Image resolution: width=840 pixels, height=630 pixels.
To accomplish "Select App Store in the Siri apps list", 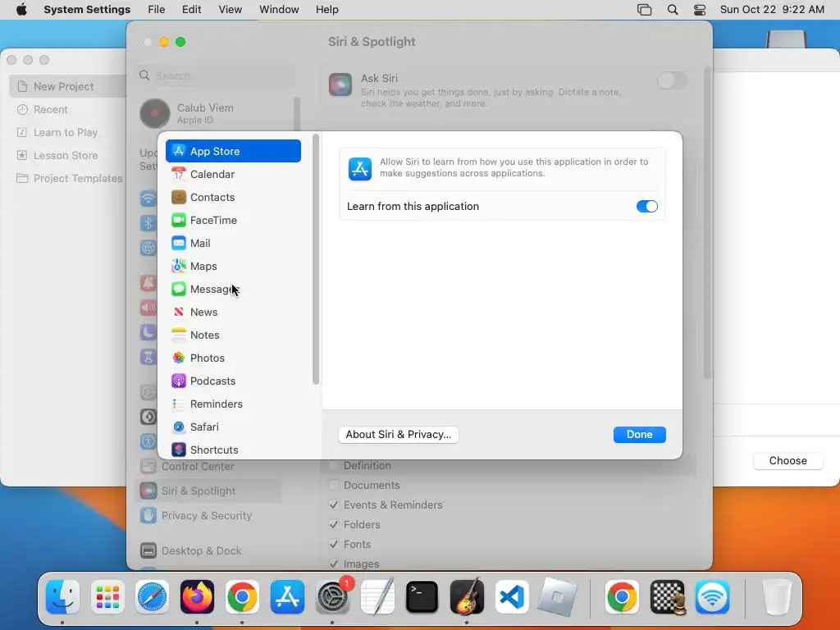I will (x=233, y=151).
